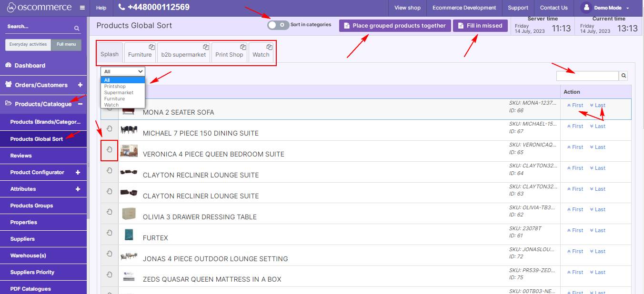Click Ecommerce Development link

pos(464,8)
